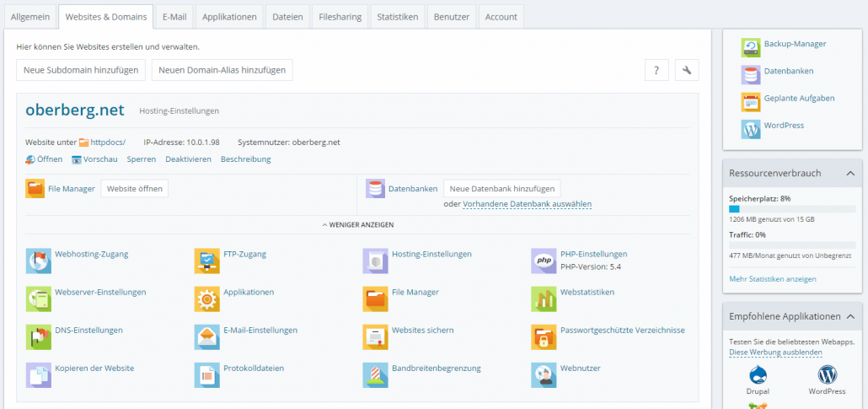Click the Webstatistiken chart icon
The height and width of the screenshot is (409, 868).
click(x=544, y=299)
